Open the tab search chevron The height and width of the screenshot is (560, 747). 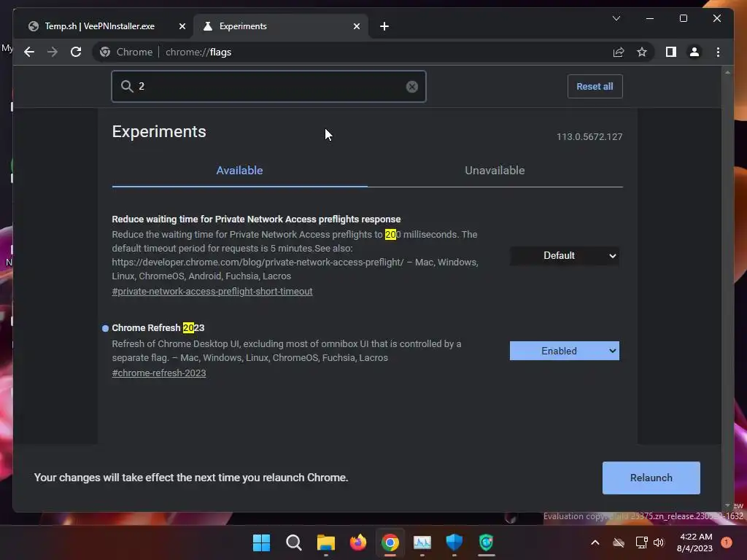point(616,18)
